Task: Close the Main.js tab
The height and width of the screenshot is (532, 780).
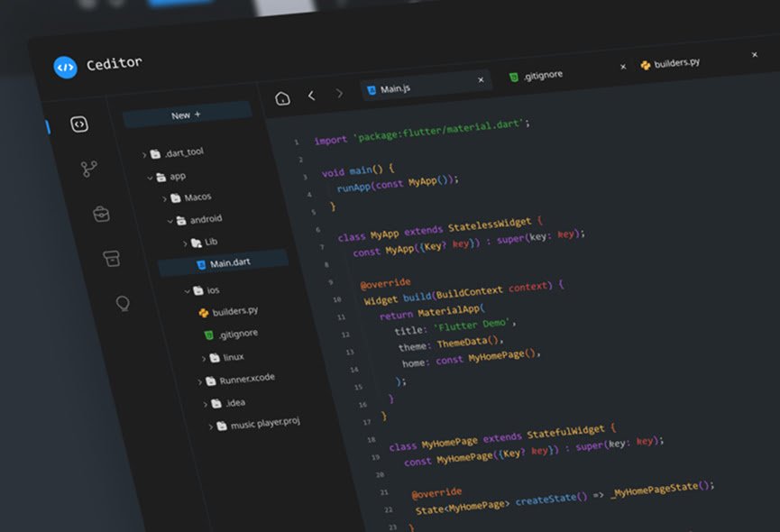Action: pyautogui.click(x=481, y=80)
